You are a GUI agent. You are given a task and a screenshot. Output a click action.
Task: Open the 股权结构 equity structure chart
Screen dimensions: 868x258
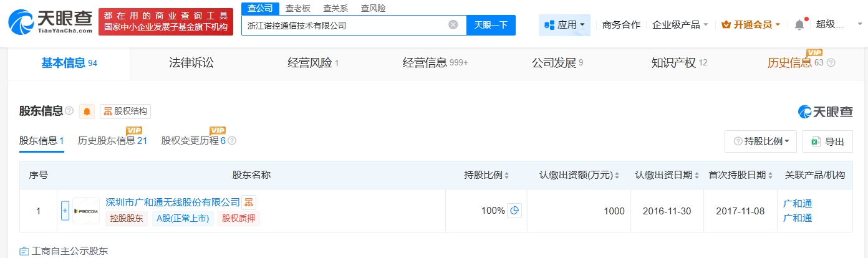click(x=125, y=112)
